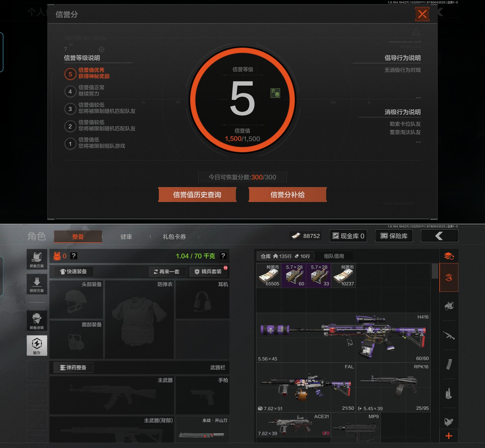
Task: Click the 保存方案 save icon
Action: tap(37, 284)
